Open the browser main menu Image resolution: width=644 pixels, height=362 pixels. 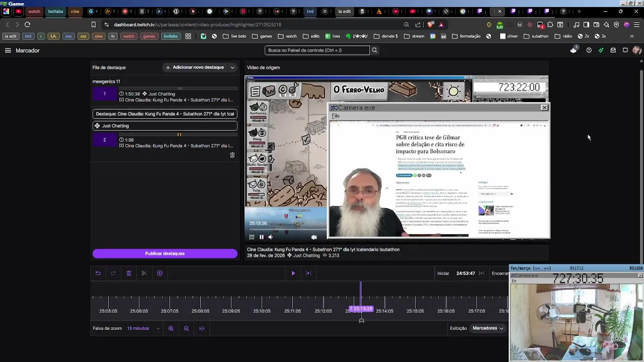pyautogui.click(x=636, y=24)
